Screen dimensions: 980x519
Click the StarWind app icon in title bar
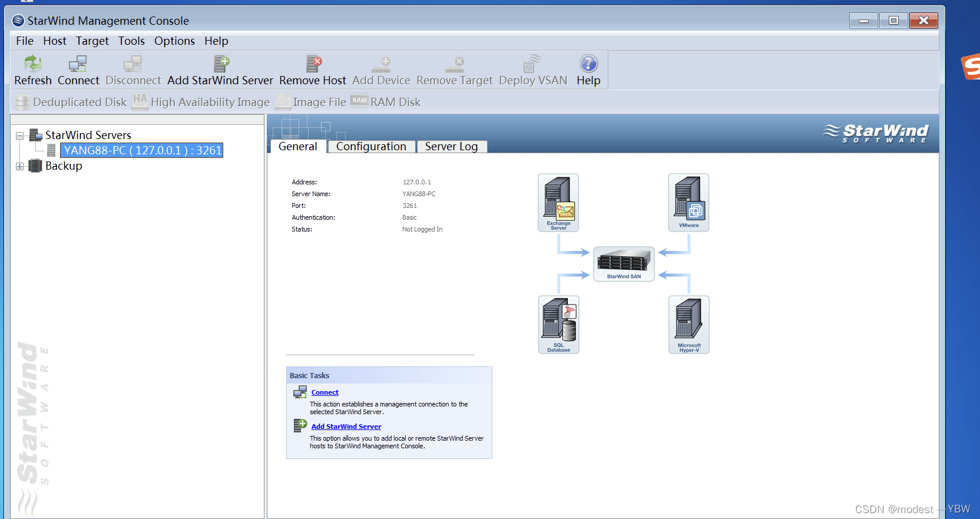18,21
